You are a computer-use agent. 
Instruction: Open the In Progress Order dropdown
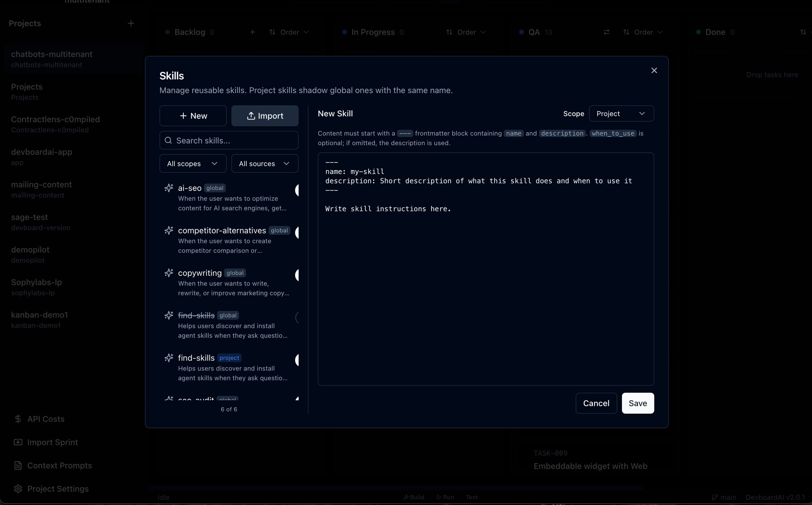click(x=466, y=32)
